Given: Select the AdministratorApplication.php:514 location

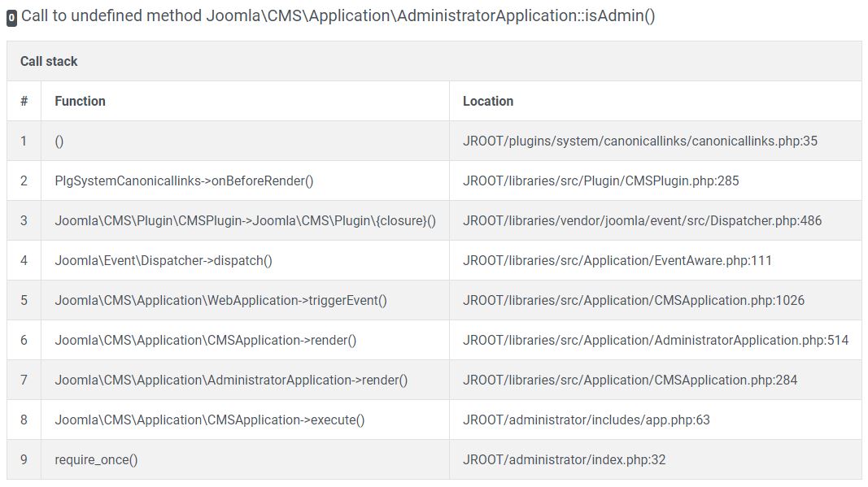Looking at the screenshot, I should tap(656, 340).
